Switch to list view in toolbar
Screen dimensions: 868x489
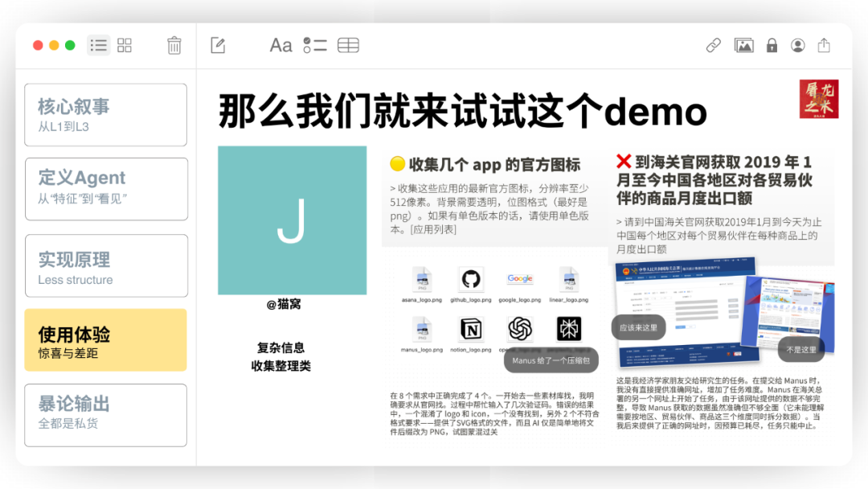(x=99, y=45)
